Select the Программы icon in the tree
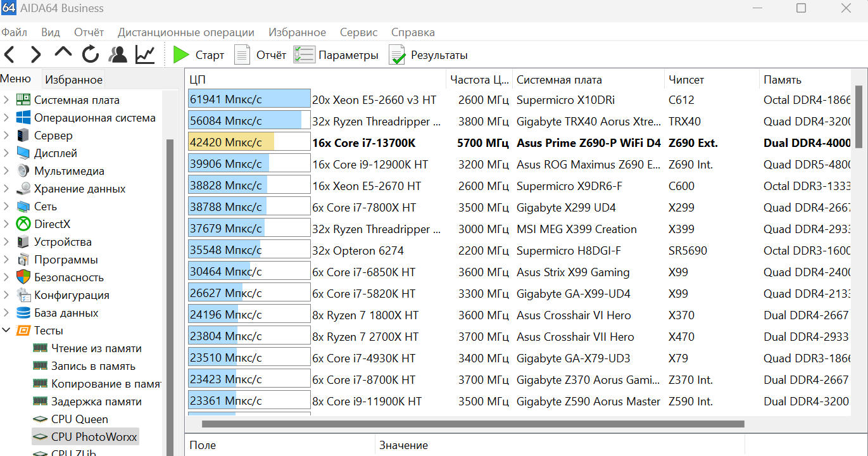This screenshot has height=456, width=868. click(23, 259)
